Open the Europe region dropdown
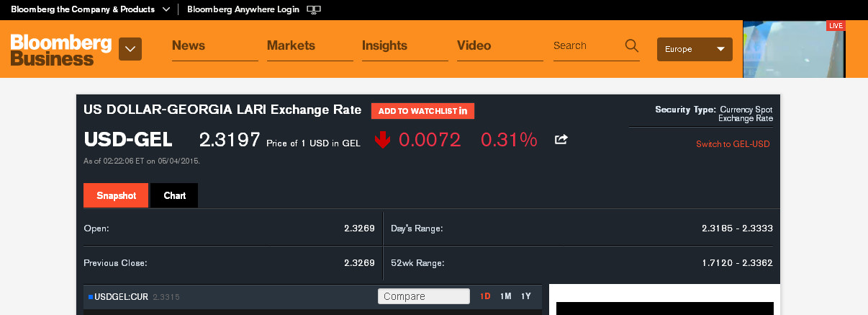Screen dimensions: 868x315 695,49
